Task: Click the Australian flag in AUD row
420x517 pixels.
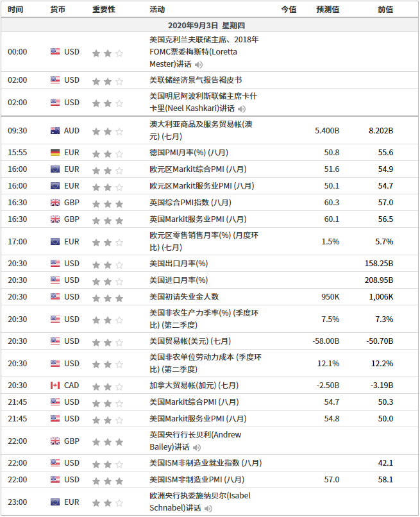Action: 55,131
